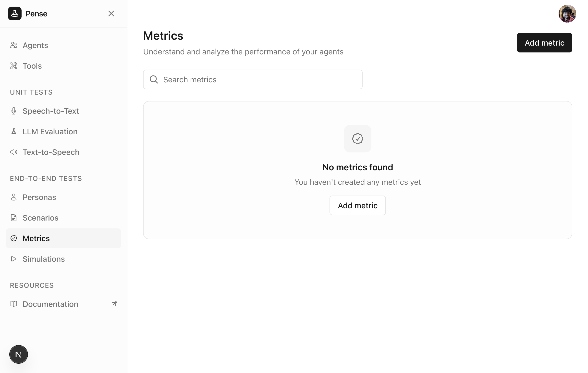
Task: Click the Text-to-Speech speaker icon
Action: pyautogui.click(x=14, y=152)
